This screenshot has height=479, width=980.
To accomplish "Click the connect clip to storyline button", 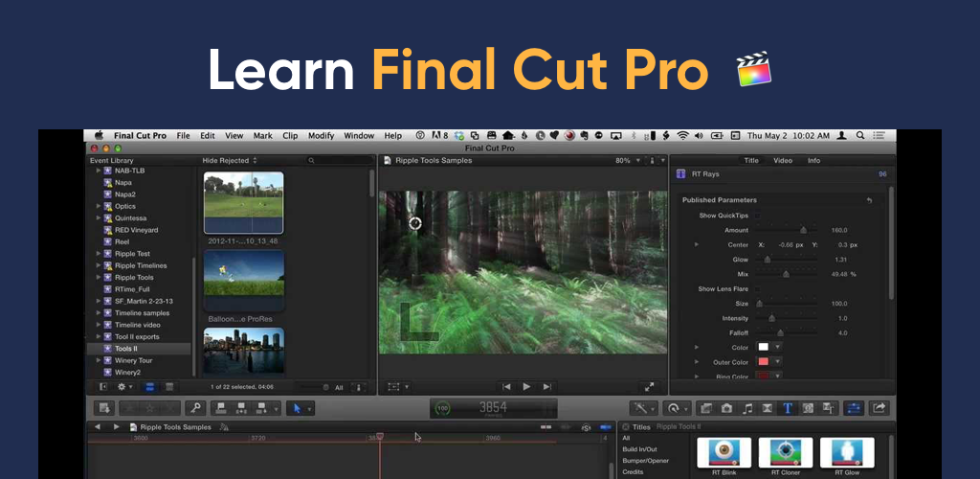I will coord(221,408).
